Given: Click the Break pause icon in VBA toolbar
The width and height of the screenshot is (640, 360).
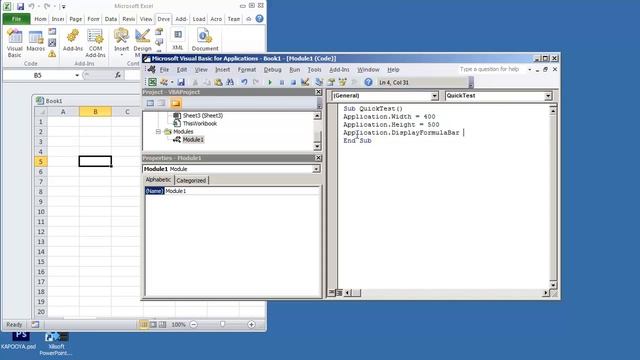Looking at the screenshot, I should click(282, 82).
